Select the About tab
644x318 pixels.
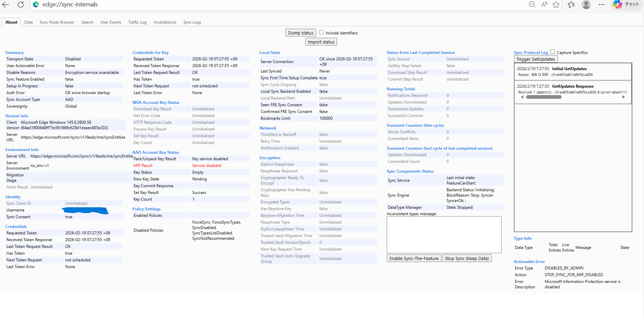(x=11, y=22)
